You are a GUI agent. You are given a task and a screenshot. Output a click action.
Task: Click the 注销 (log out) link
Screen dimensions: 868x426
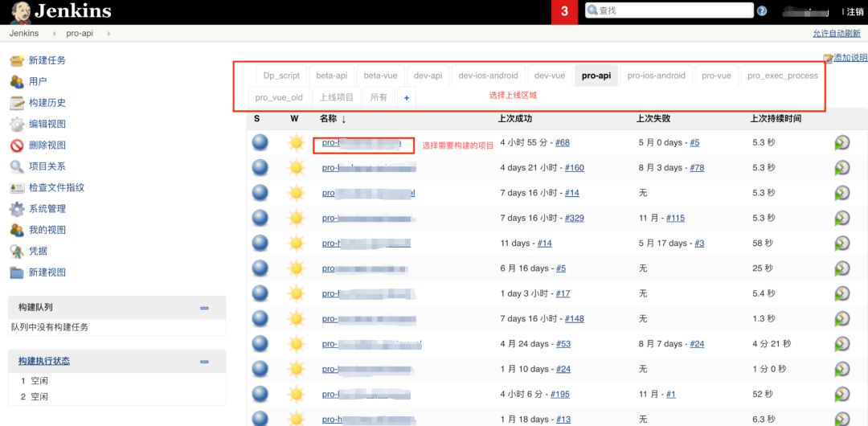[x=855, y=11]
